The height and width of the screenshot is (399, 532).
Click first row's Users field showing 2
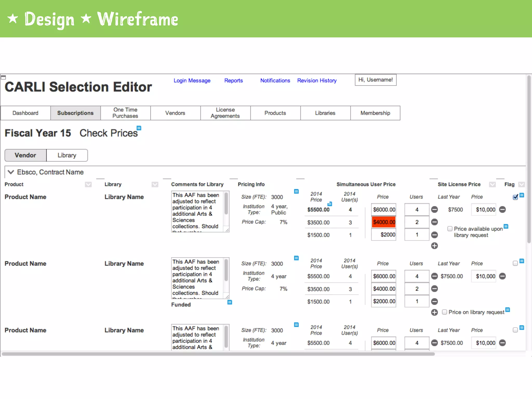(x=417, y=222)
